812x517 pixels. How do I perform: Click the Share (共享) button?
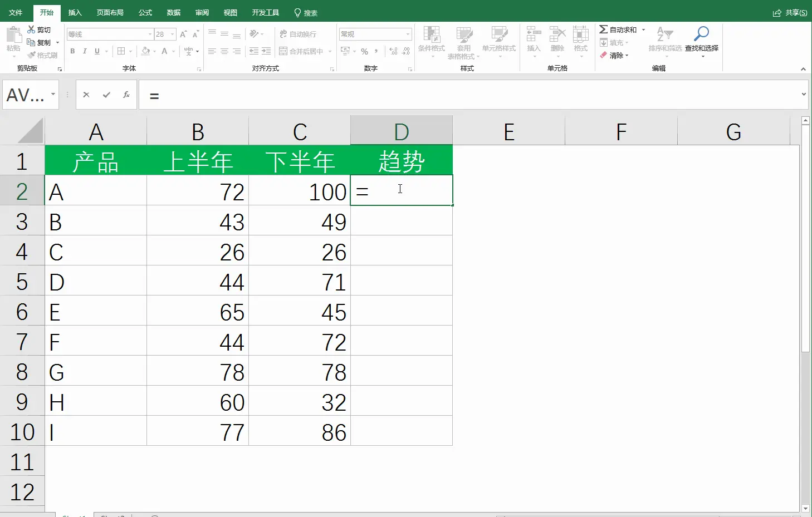(790, 12)
